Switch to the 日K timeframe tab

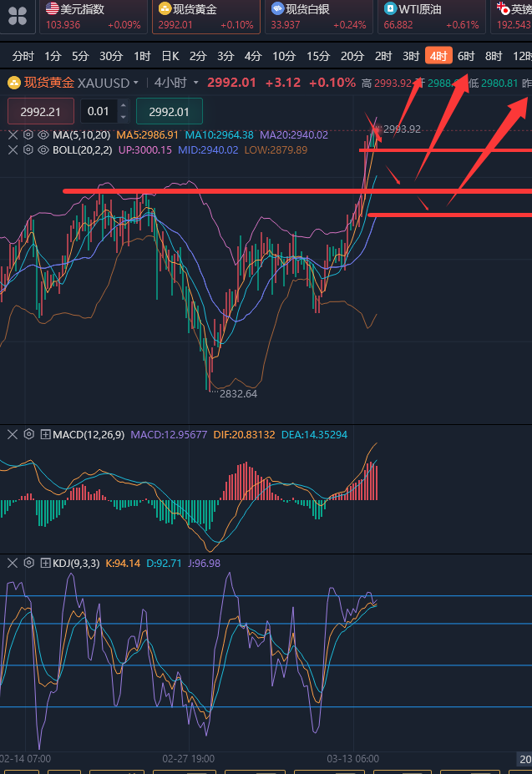click(170, 56)
